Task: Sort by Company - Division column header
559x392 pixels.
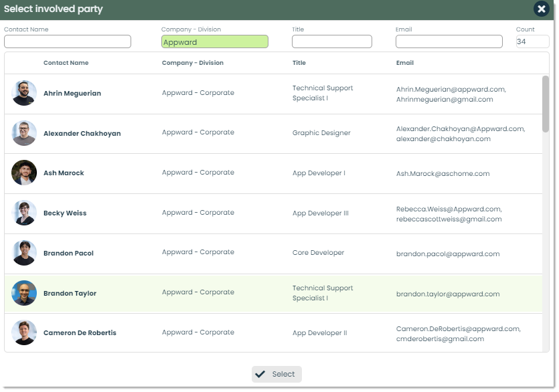Action: click(193, 63)
